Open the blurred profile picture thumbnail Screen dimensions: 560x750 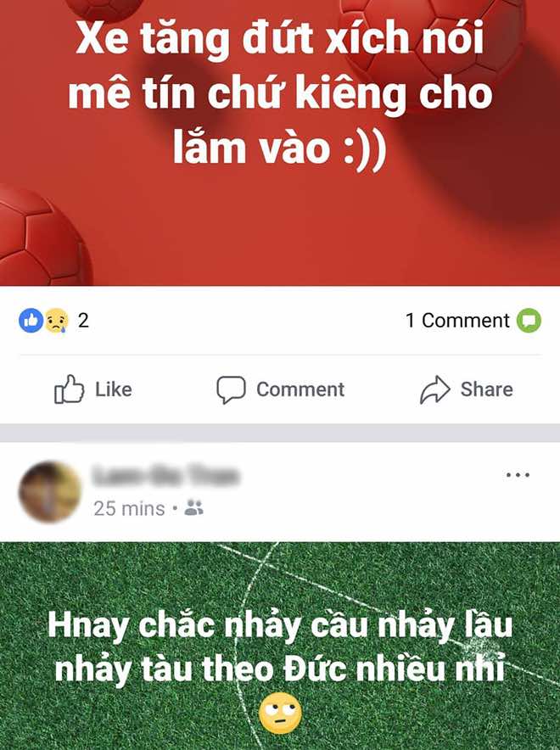[x=50, y=492]
